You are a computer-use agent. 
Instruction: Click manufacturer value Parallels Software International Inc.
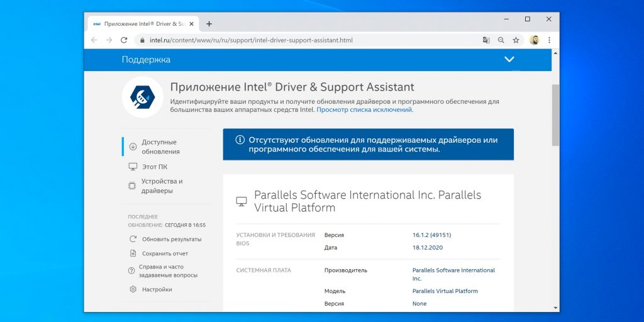tap(453, 274)
